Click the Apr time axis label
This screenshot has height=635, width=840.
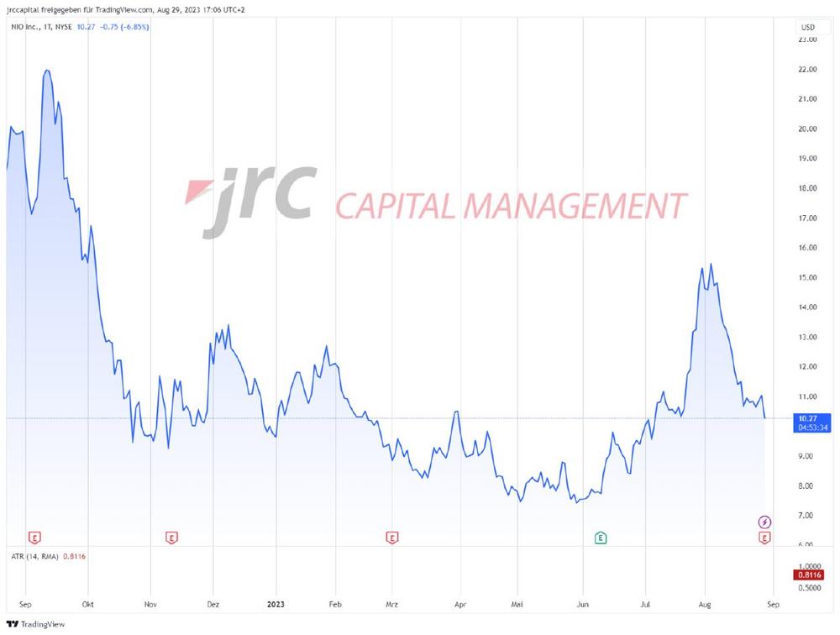click(x=460, y=605)
